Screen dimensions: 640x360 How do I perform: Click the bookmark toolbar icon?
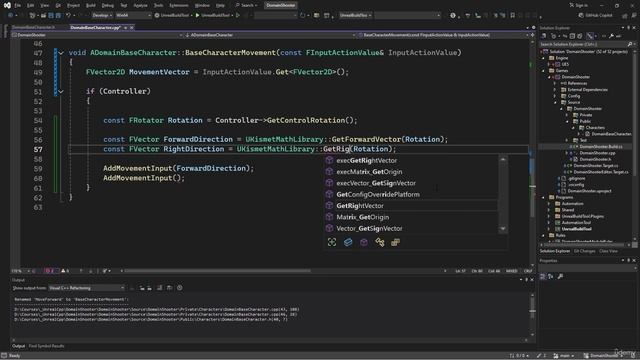[x=512, y=16]
